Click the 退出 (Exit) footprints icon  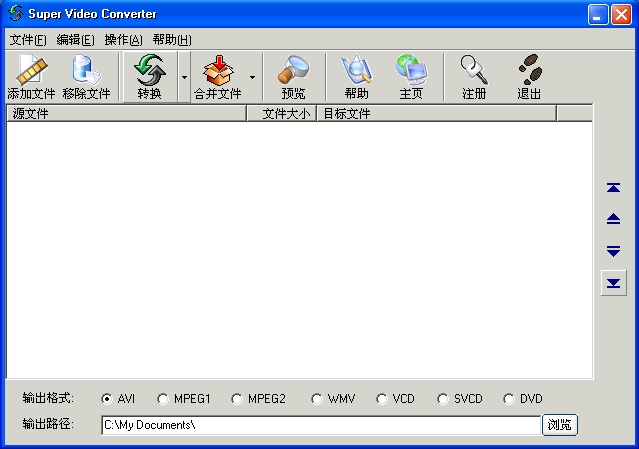tap(529, 77)
